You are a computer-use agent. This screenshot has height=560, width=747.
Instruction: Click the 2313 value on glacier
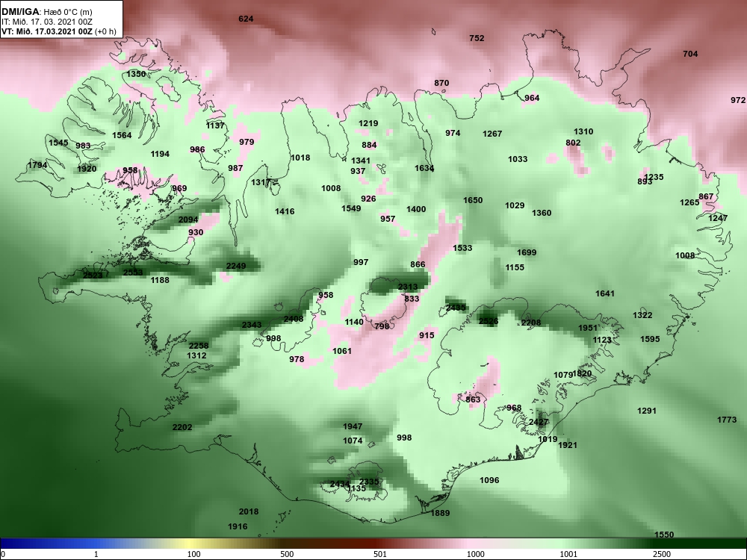click(x=408, y=287)
